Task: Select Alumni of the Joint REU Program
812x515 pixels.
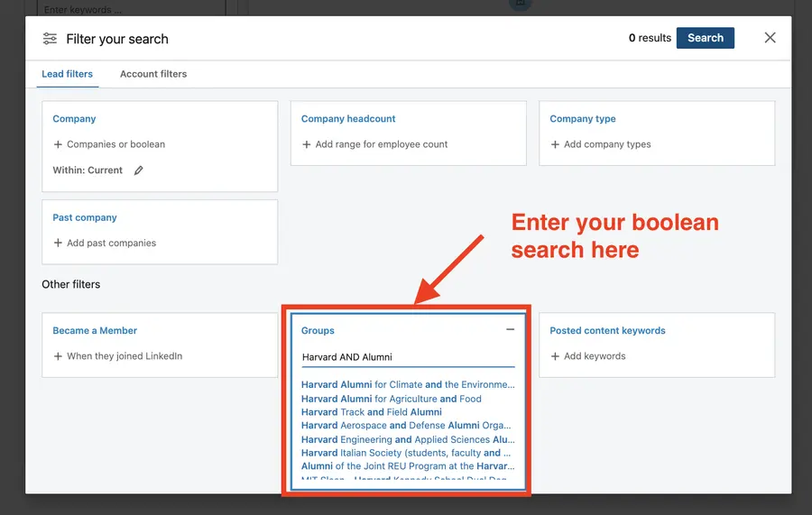Action: (x=408, y=465)
